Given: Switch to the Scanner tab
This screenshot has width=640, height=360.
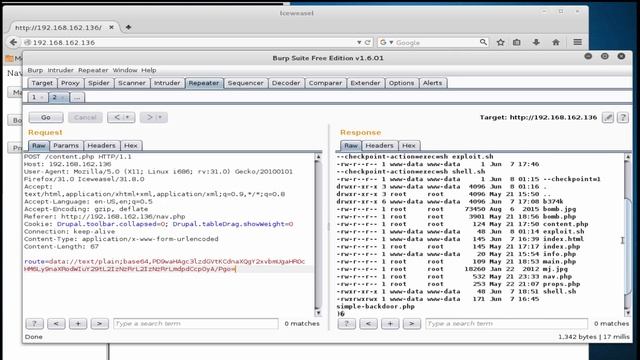Looking at the screenshot, I should (x=132, y=83).
